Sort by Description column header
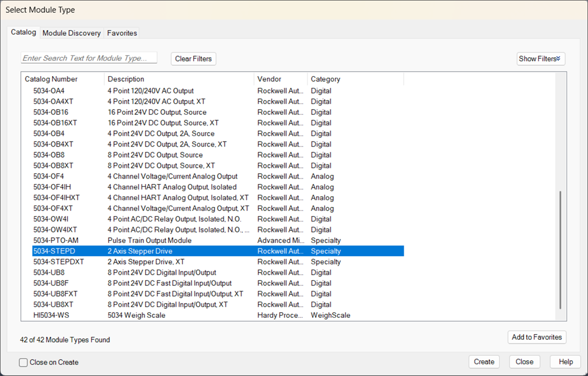 click(x=179, y=79)
